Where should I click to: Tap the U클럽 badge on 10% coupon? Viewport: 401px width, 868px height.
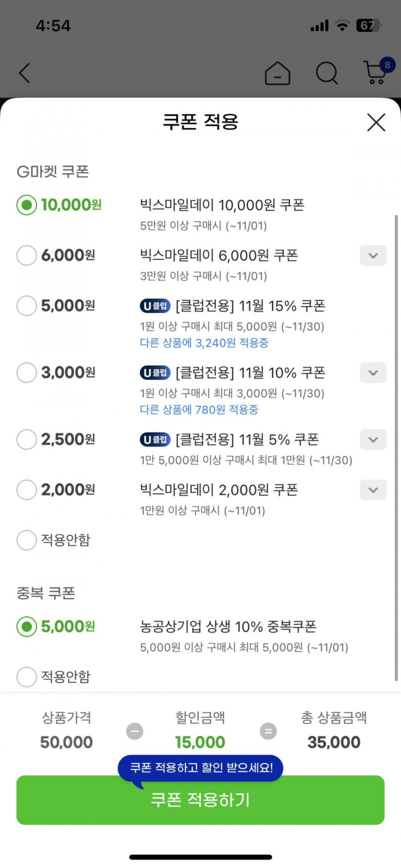point(155,372)
